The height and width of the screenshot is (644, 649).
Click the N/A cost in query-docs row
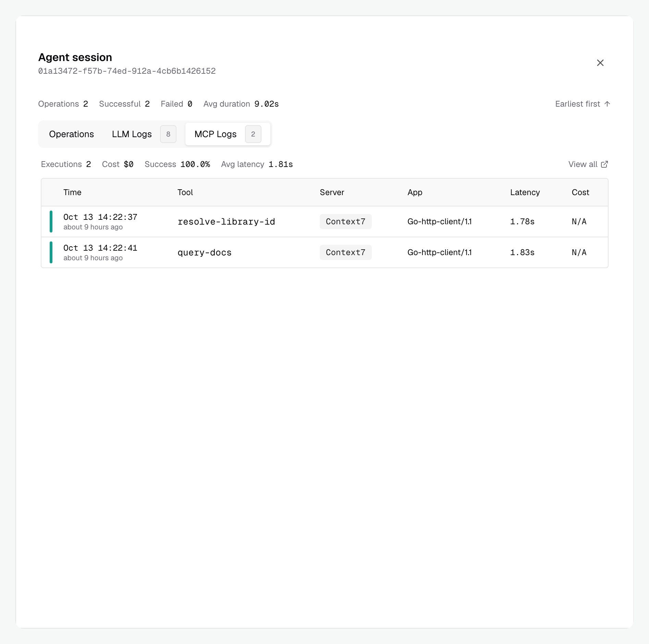[579, 252]
